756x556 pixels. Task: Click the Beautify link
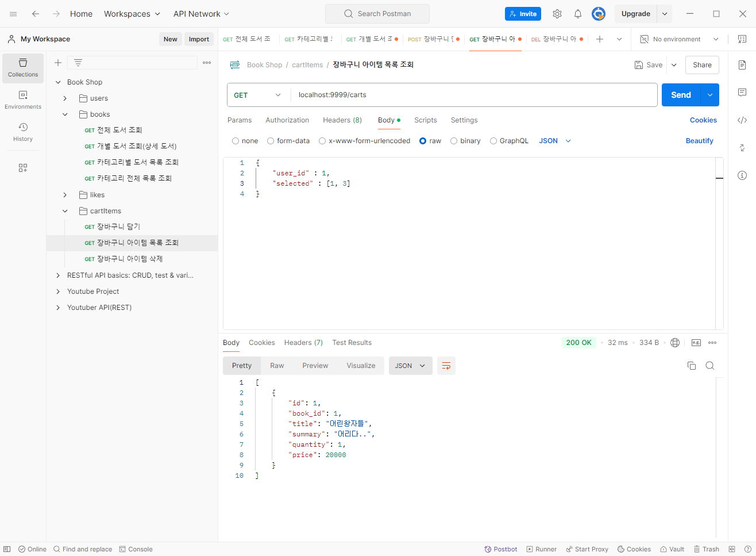700,141
